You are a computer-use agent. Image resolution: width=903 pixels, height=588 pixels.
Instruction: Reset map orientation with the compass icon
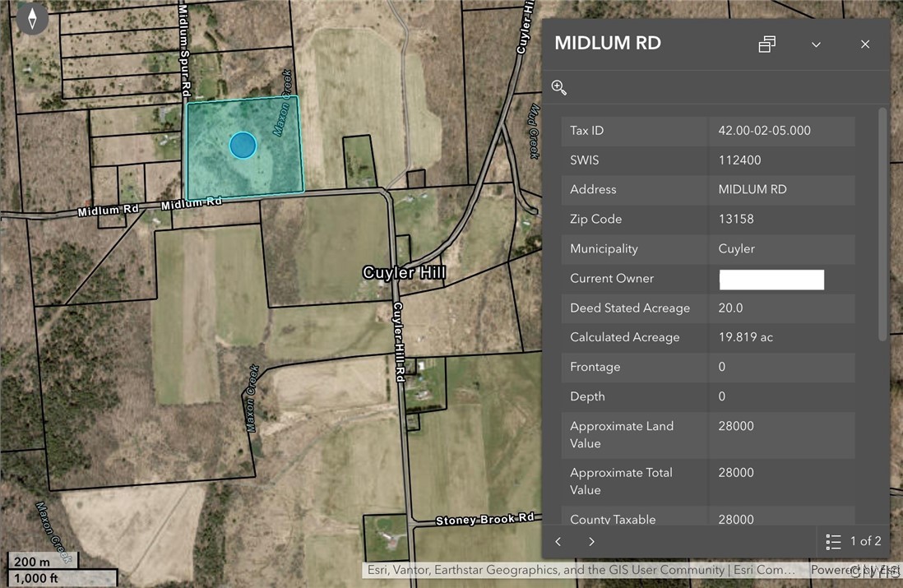pos(32,18)
